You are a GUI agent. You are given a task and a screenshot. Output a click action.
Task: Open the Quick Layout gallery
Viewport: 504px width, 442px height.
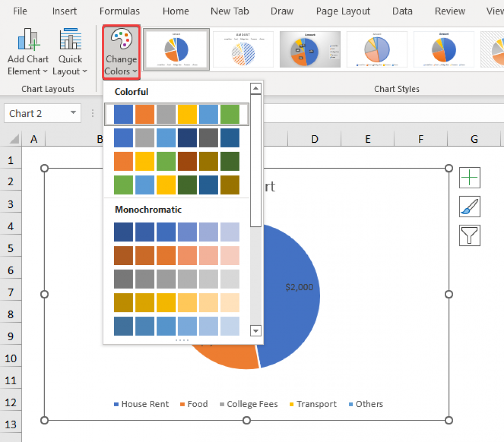coord(70,51)
